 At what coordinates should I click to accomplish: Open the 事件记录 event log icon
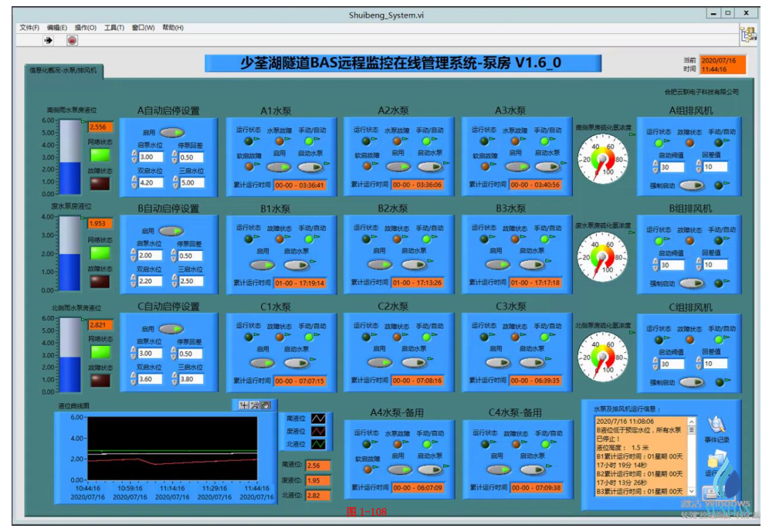point(716,425)
